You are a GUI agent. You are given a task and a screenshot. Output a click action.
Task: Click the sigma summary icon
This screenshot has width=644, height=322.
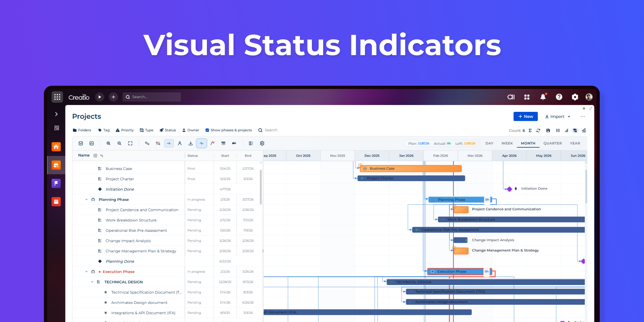point(530,130)
